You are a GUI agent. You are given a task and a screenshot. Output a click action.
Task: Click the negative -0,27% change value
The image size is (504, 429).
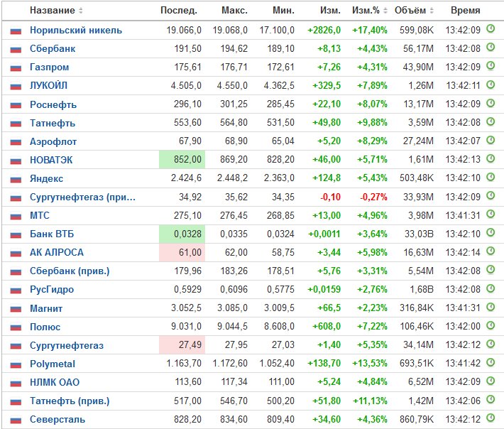[373, 197]
